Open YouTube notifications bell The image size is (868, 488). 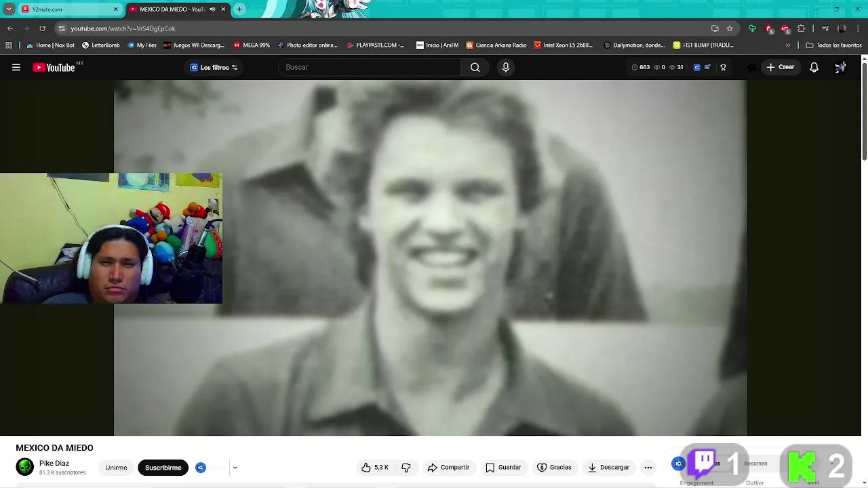point(814,67)
